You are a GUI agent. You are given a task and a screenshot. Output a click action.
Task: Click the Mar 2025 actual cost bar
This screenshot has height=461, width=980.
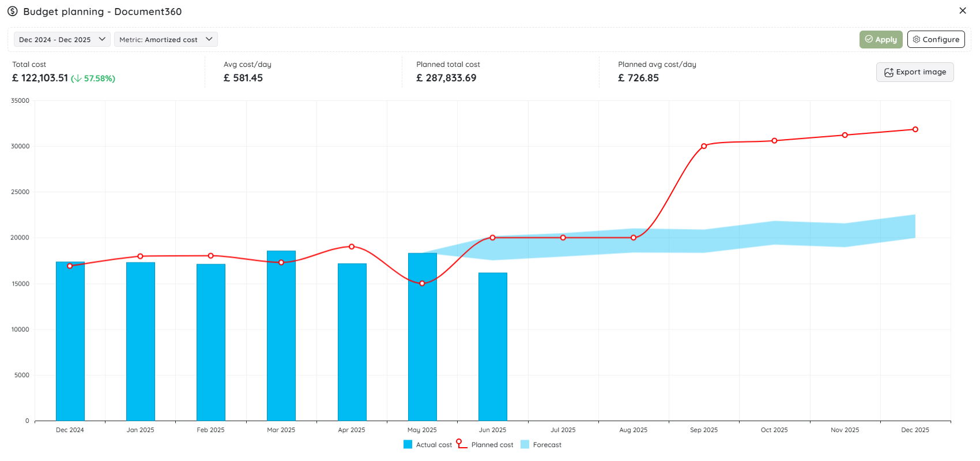point(281,336)
